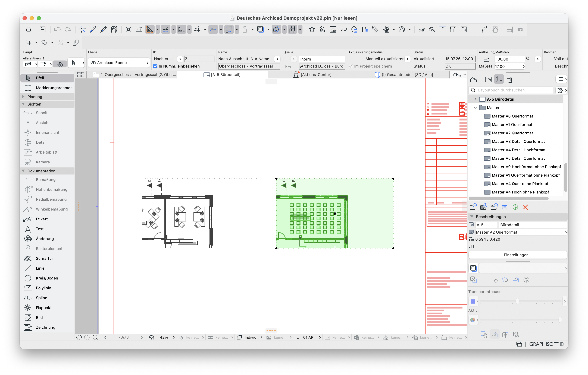Select the Schraffur fill tool
This screenshot has width=588, height=375.
(47, 258)
